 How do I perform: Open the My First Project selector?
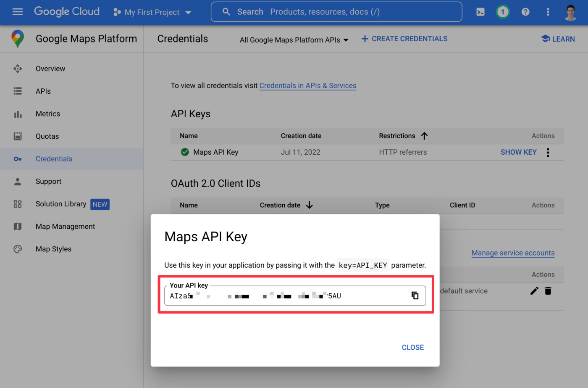152,12
